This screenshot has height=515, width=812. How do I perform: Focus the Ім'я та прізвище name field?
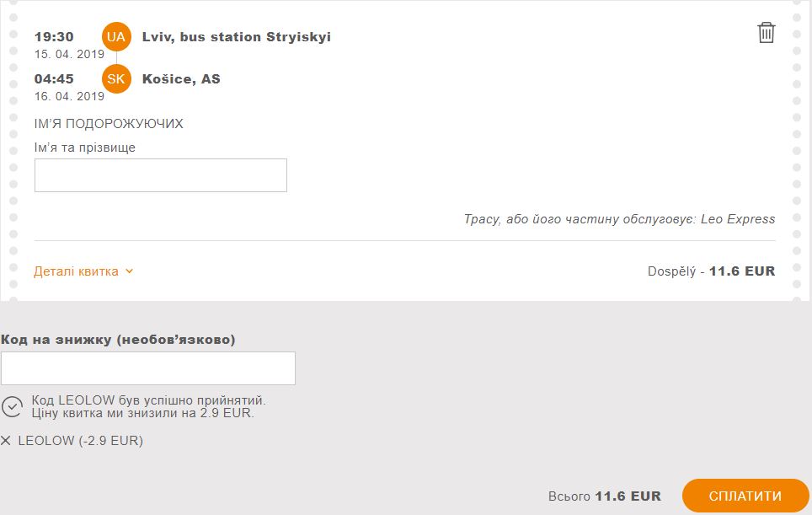click(x=161, y=175)
